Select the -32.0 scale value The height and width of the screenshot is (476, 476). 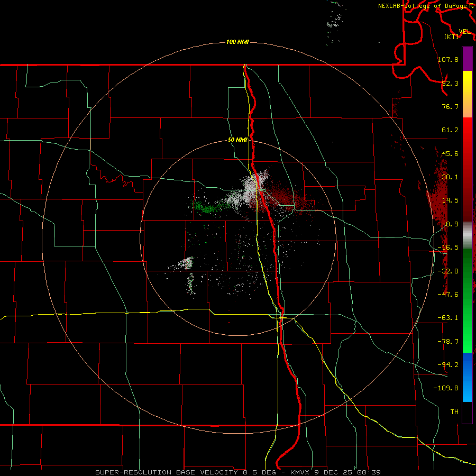(448, 271)
